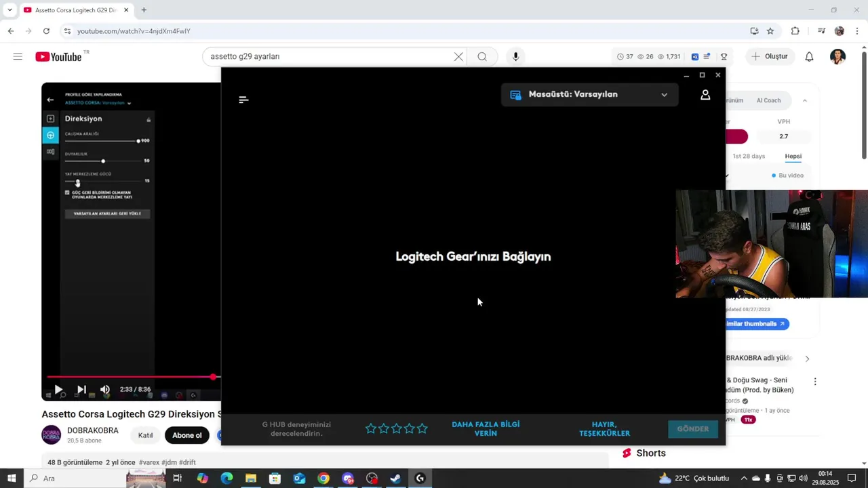This screenshot has width=868, height=488.
Task: Select the second rating star in G HUB
Action: [384, 428]
